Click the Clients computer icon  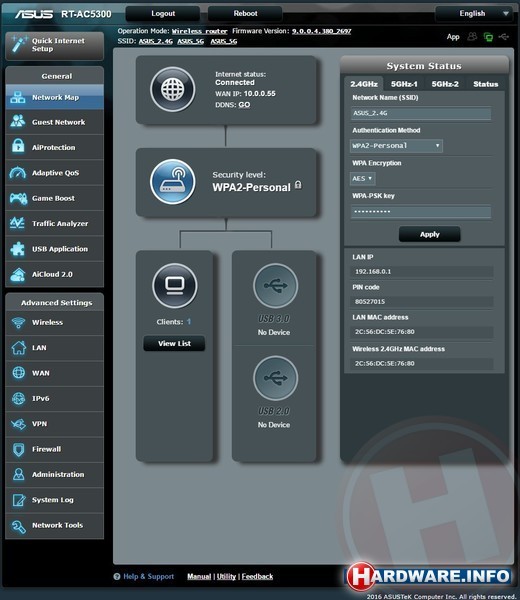[x=175, y=285]
